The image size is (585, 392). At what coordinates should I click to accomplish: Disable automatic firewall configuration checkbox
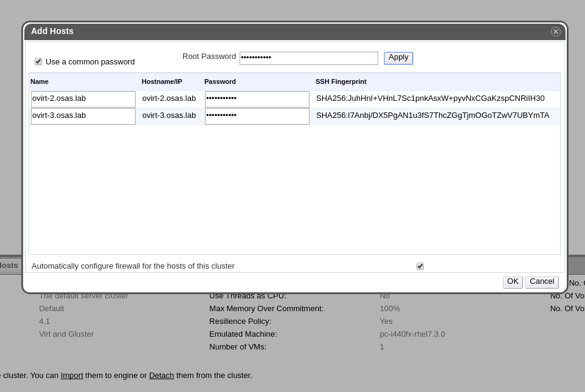pos(420,266)
